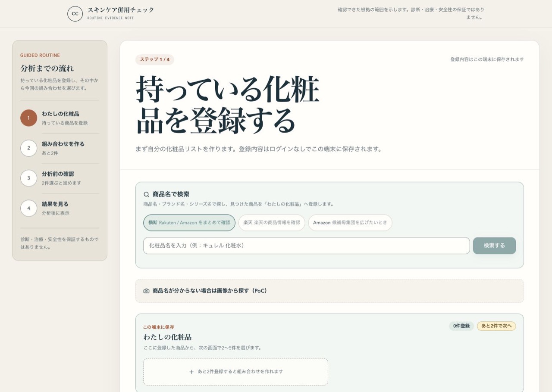Click the CC logo circle in header
The width and height of the screenshot is (552, 392).
coord(75,14)
